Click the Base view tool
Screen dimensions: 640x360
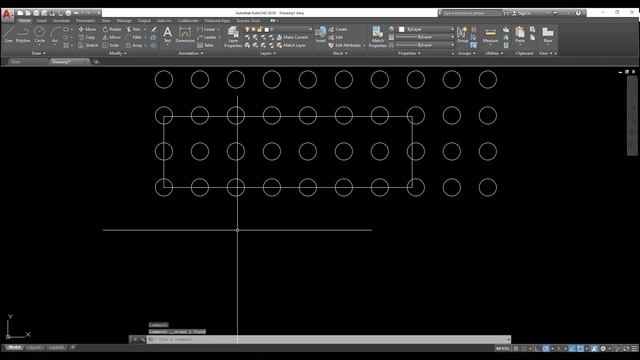[548, 35]
